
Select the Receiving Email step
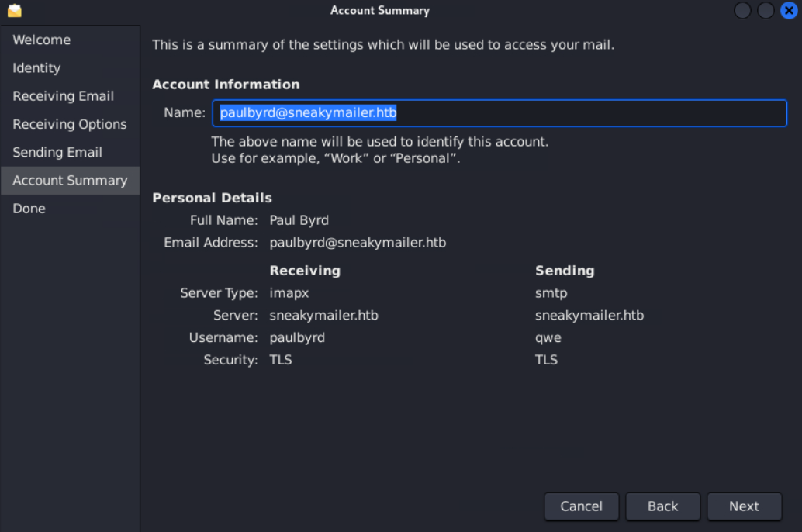click(70, 96)
